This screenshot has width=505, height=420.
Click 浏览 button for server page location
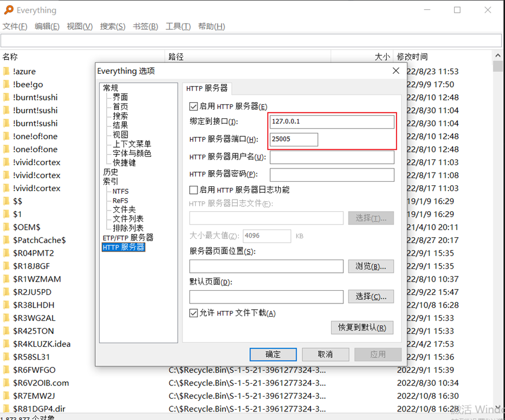coord(371,266)
